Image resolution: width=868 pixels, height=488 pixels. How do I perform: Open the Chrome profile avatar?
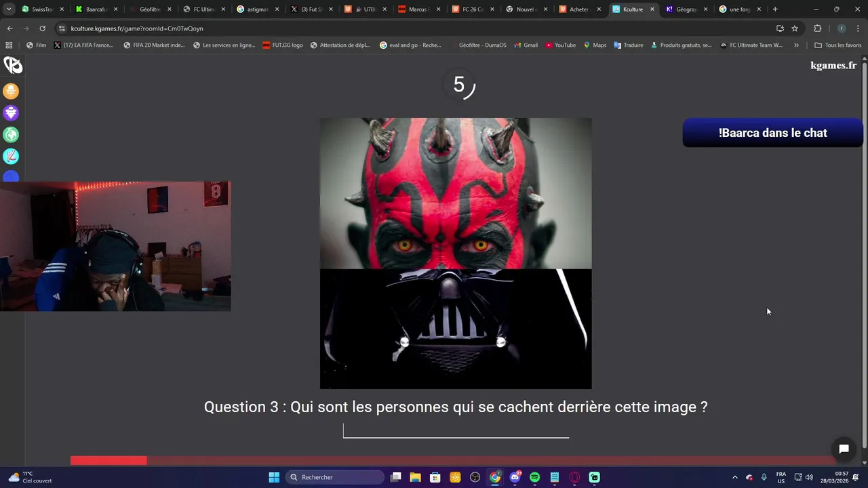841,28
